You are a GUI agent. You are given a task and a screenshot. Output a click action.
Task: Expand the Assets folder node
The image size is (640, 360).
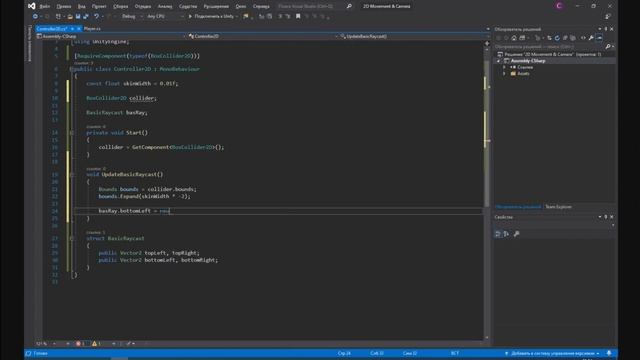[504, 74]
